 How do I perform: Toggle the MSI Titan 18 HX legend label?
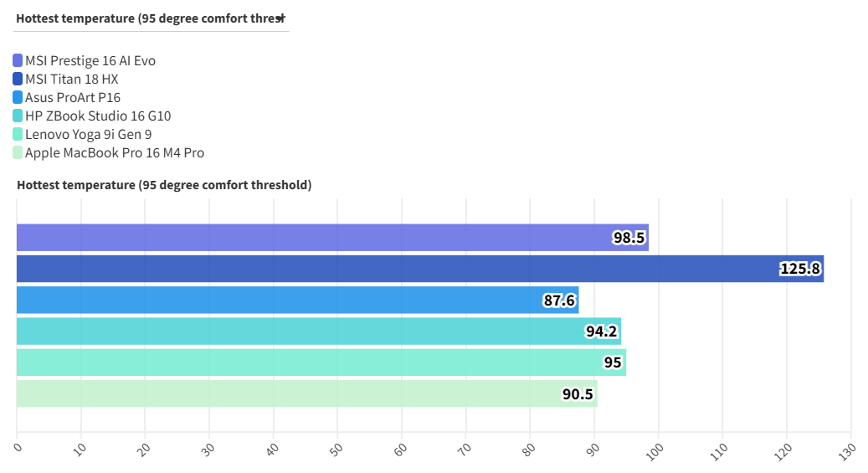tap(71, 79)
